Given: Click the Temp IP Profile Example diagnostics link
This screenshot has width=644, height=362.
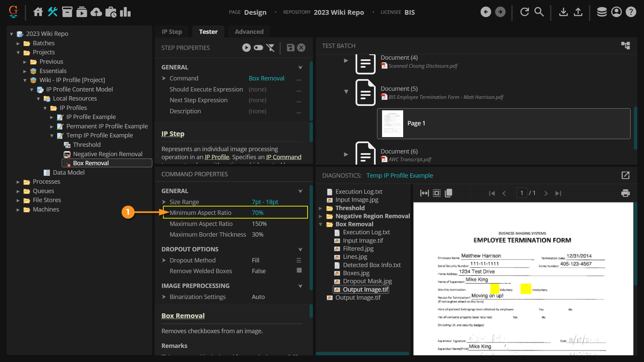Looking at the screenshot, I should coord(399,175).
